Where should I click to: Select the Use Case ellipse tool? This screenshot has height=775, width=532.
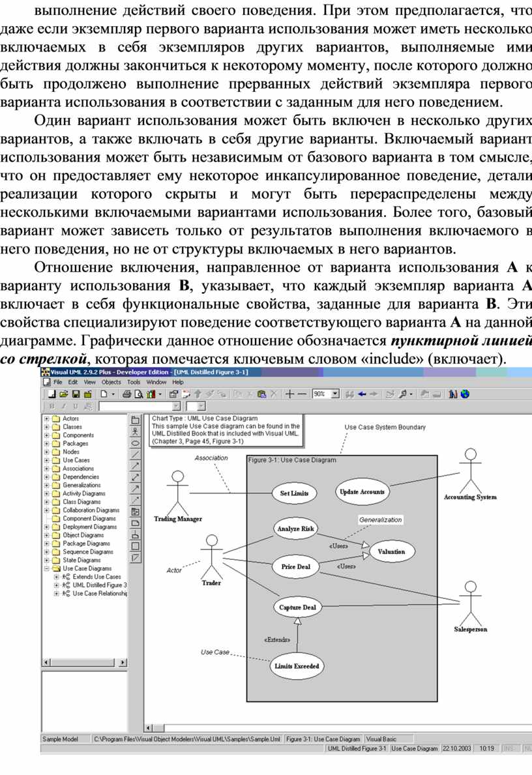[136, 443]
